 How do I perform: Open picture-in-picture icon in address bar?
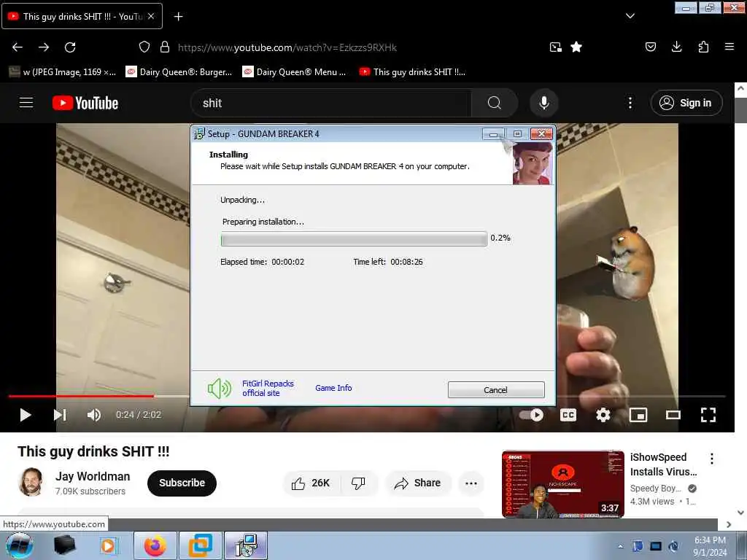pyautogui.click(x=555, y=47)
